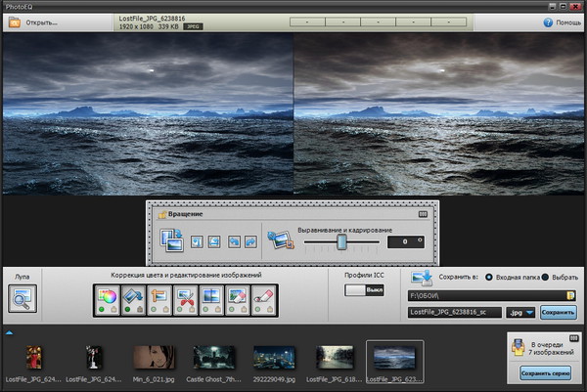This screenshot has width=587, height=392.
Task: Toggle green indicator under crop scissors tool
Action: [x=180, y=309]
